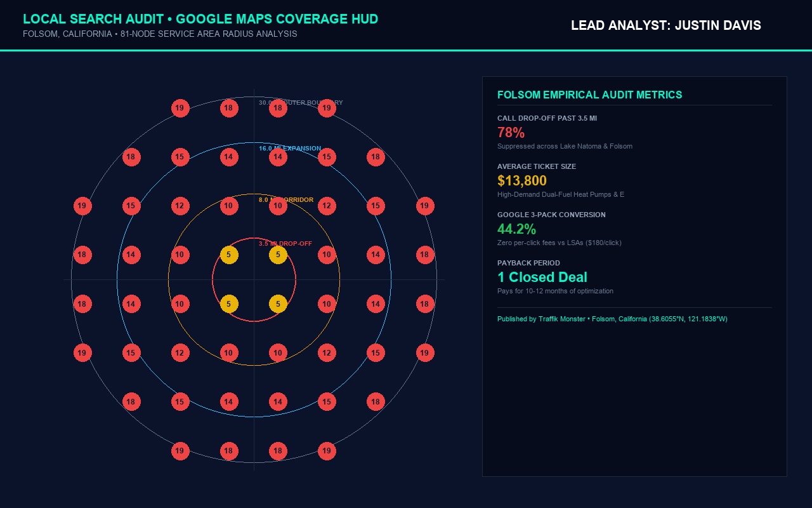812x508 pixels.
Task: Select the red 78% value
Action: coord(511,133)
